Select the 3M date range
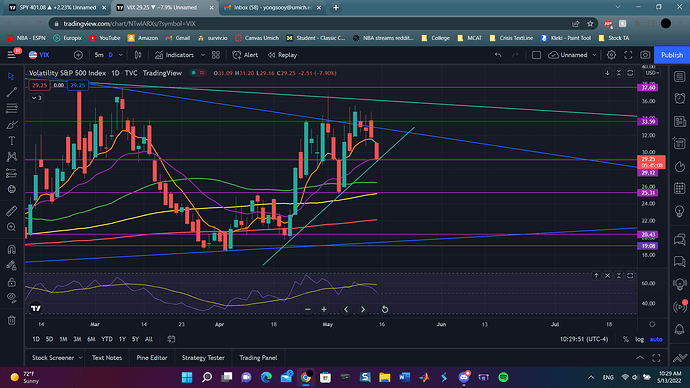This screenshot has height=388, width=690. click(77, 339)
